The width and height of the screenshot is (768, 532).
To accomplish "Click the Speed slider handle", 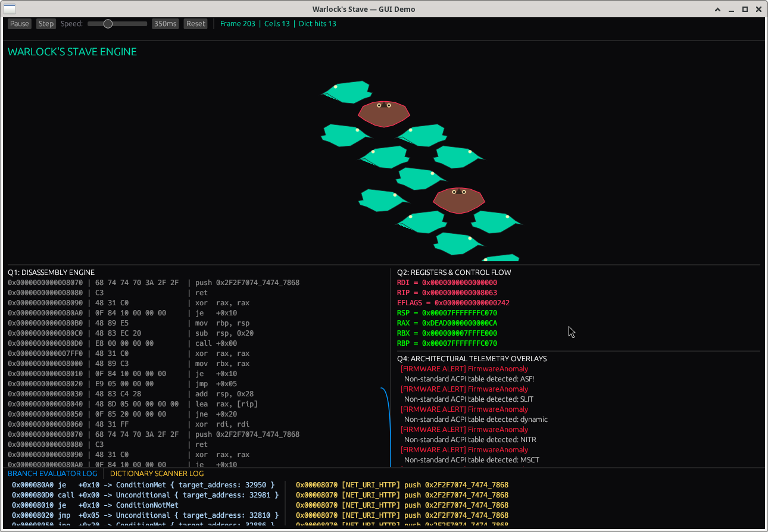I will (108, 24).
